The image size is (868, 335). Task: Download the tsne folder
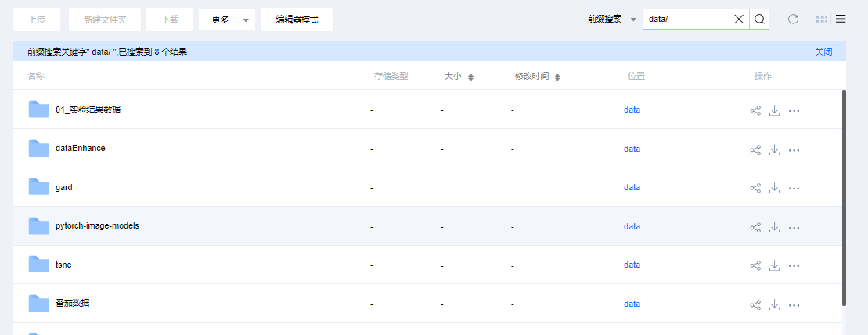[x=774, y=266]
